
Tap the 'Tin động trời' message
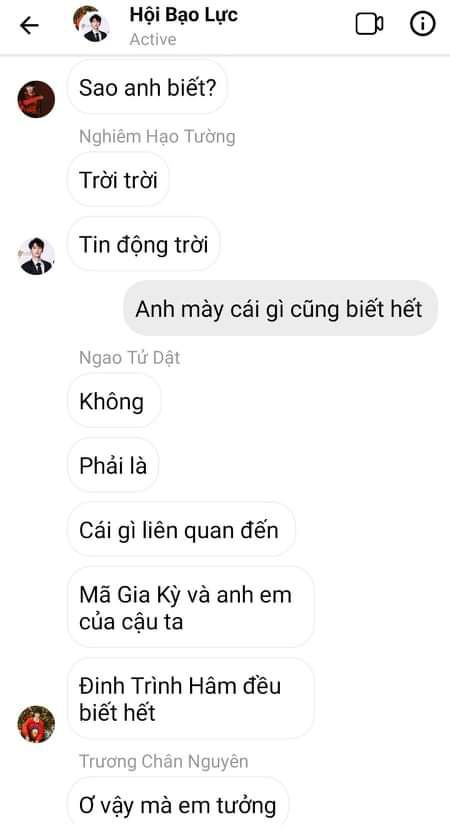click(143, 245)
